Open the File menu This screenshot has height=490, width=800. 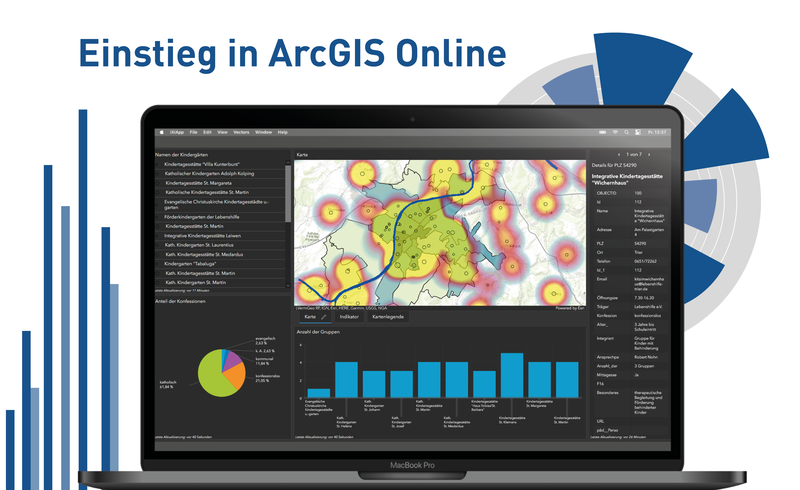click(x=193, y=132)
